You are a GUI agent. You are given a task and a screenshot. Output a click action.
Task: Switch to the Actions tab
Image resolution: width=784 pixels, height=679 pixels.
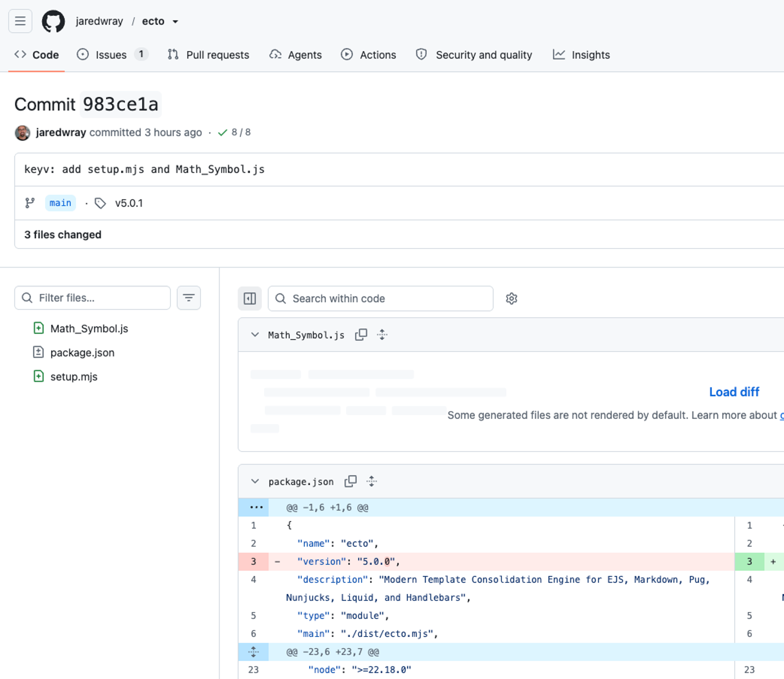pyautogui.click(x=368, y=55)
